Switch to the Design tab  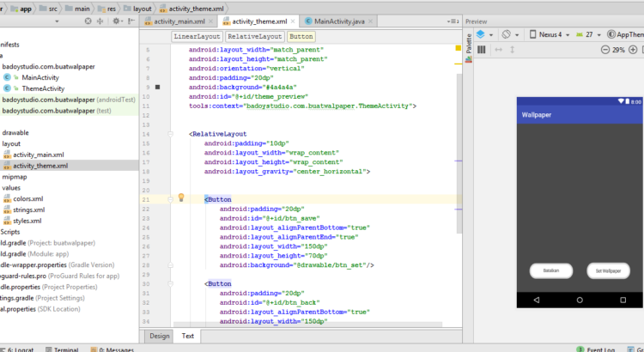coord(159,336)
